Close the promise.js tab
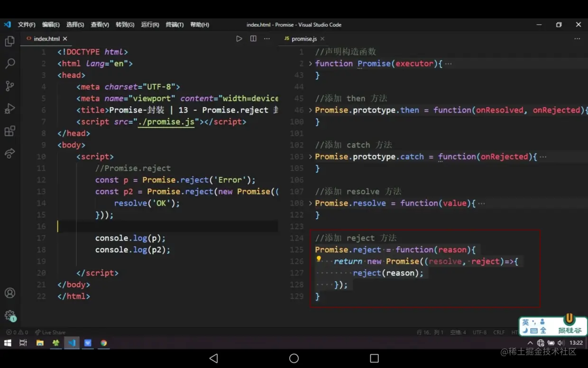This screenshot has height=368, width=588. [322, 39]
